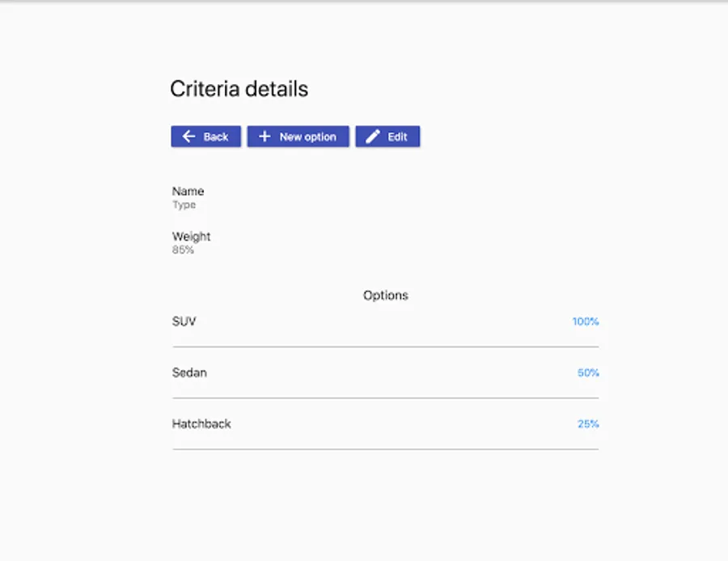Screen dimensions: 728x561
Task: Click the divider line below the Hatchback row
Action: (x=385, y=449)
